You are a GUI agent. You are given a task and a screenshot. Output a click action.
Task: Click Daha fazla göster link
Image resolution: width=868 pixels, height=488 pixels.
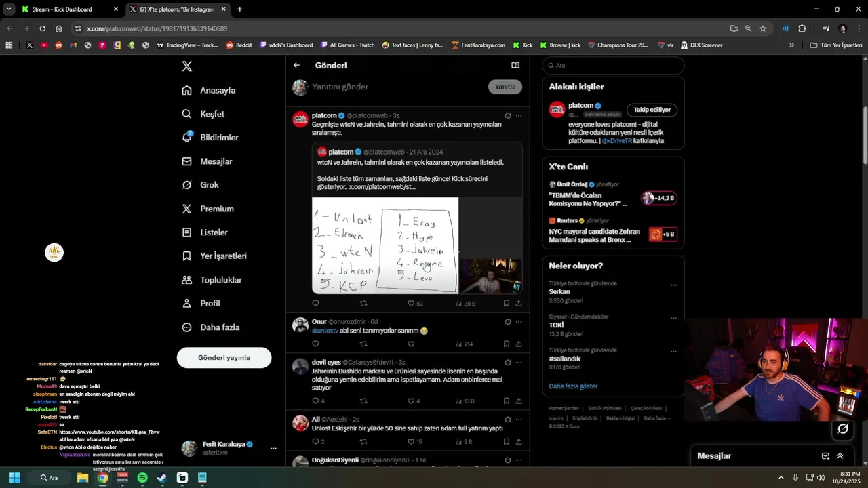click(x=573, y=386)
